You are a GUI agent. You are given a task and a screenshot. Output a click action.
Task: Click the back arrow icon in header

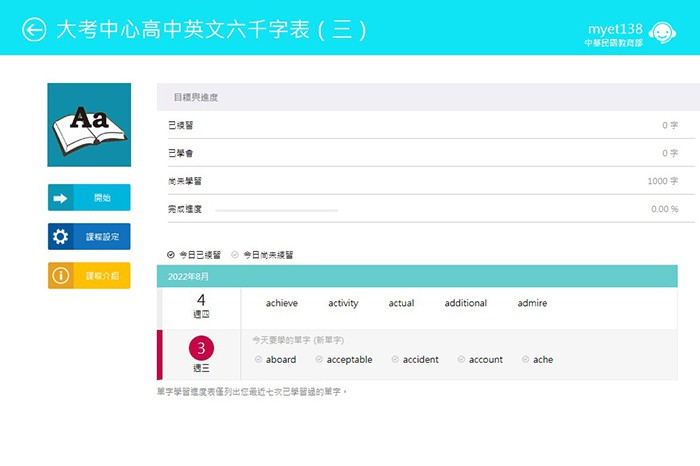tap(34, 30)
